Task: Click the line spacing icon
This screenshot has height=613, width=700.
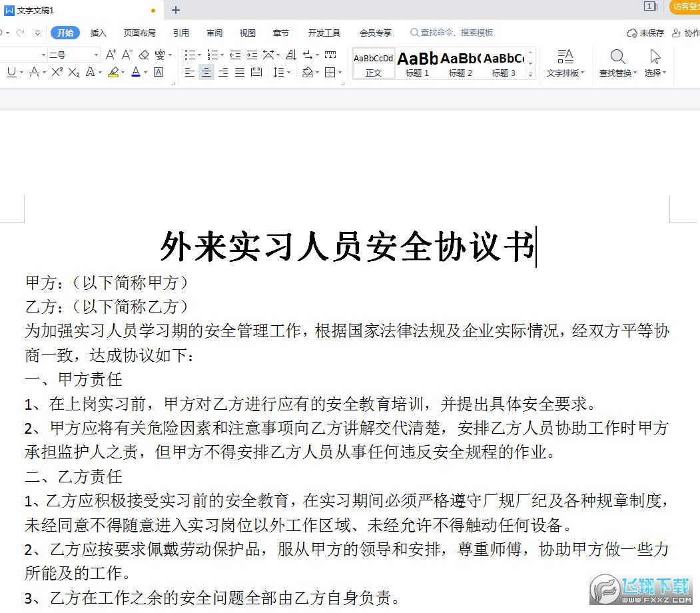Action: (278, 72)
